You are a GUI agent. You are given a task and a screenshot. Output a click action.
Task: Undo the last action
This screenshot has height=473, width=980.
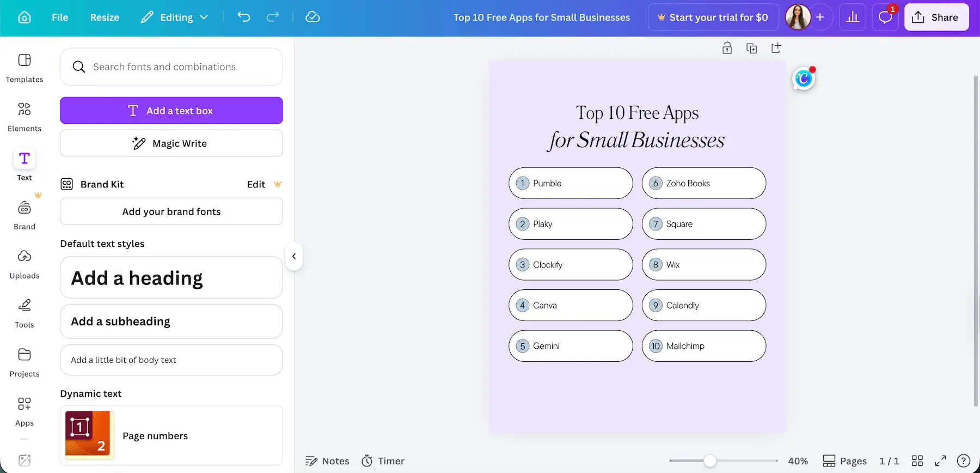(244, 17)
